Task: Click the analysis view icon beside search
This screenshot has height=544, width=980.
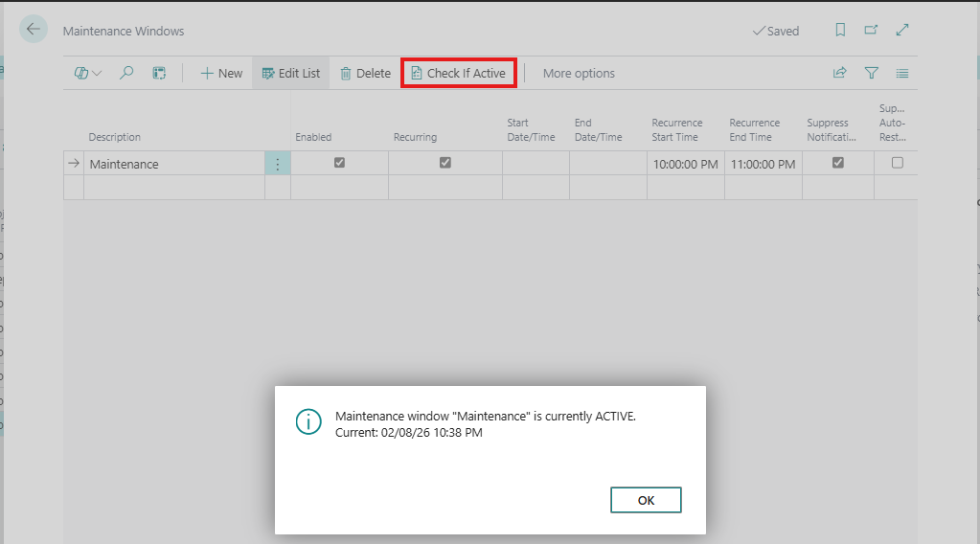Action: click(x=159, y=73)
